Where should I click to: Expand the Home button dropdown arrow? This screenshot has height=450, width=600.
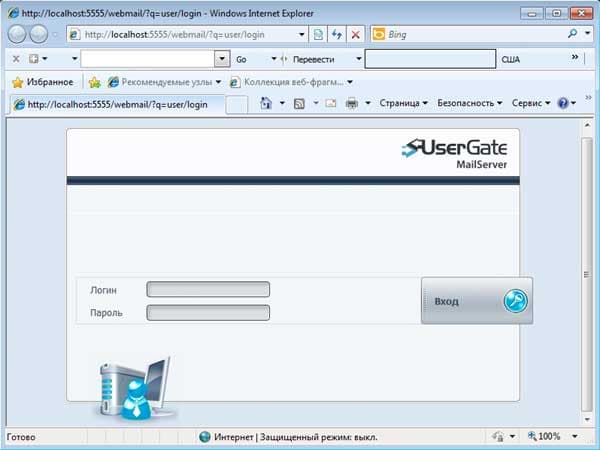282,103
